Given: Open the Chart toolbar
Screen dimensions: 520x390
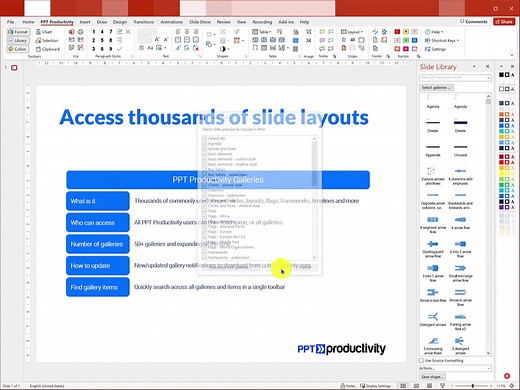Looking at the screenshot, I should tap(44, 32).
